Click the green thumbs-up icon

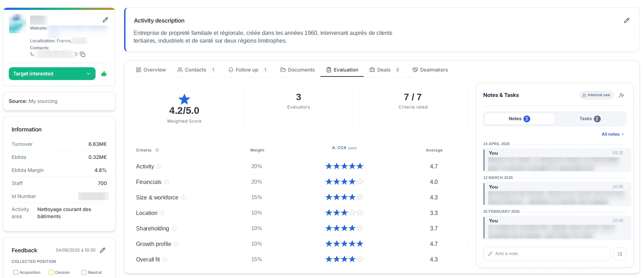pyautogui.click(x=104, y=74)
